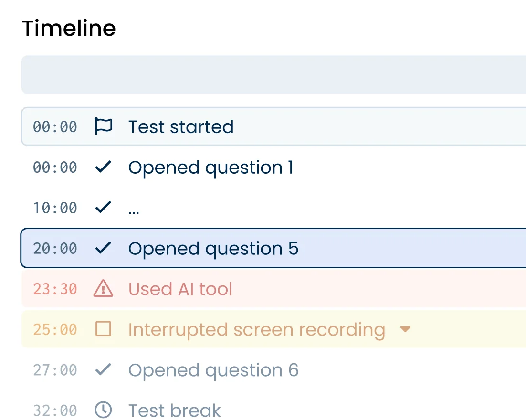Select the checkmark icon for Opened question 5
Image resolution: width=526 pixels, height=420 pixels.
[103, 248]
